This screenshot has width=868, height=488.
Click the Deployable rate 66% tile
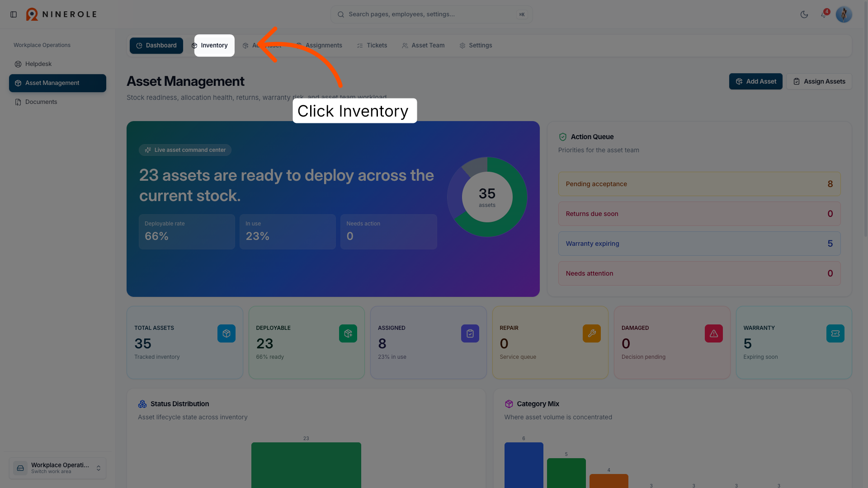tap(187, 232)
